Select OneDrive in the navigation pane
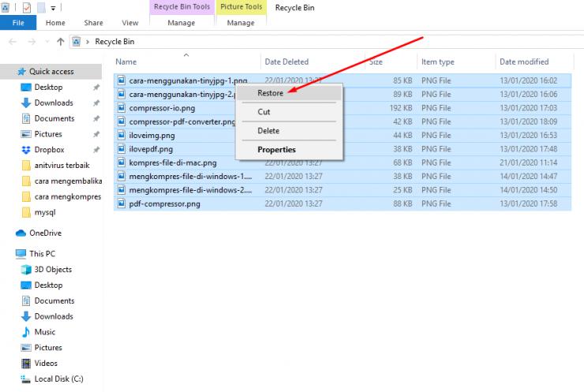Viewport: 584px width, 392px height. click(46, 233)
